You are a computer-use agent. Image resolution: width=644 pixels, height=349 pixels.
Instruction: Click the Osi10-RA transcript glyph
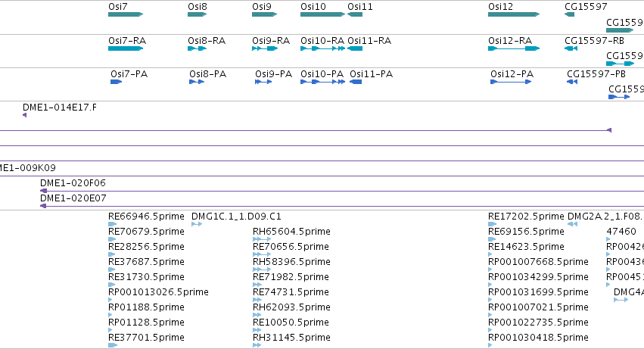[x=323, y=48]
